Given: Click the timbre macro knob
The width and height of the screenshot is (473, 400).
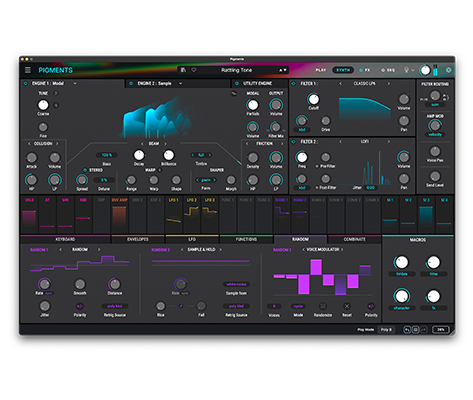Looking at the screenshot, I should 401,262.
